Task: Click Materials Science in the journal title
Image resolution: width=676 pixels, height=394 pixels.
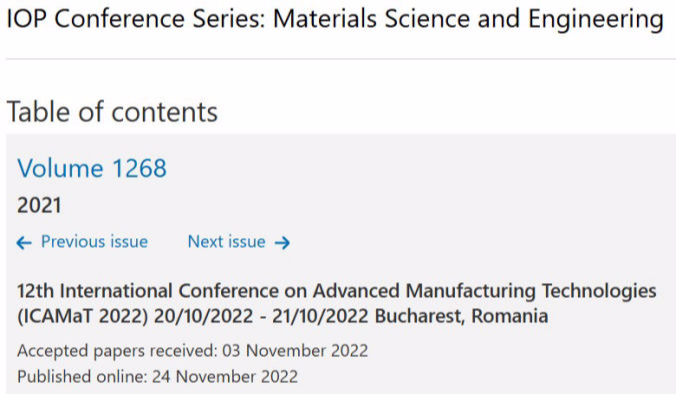Action: tap(371, 19)
